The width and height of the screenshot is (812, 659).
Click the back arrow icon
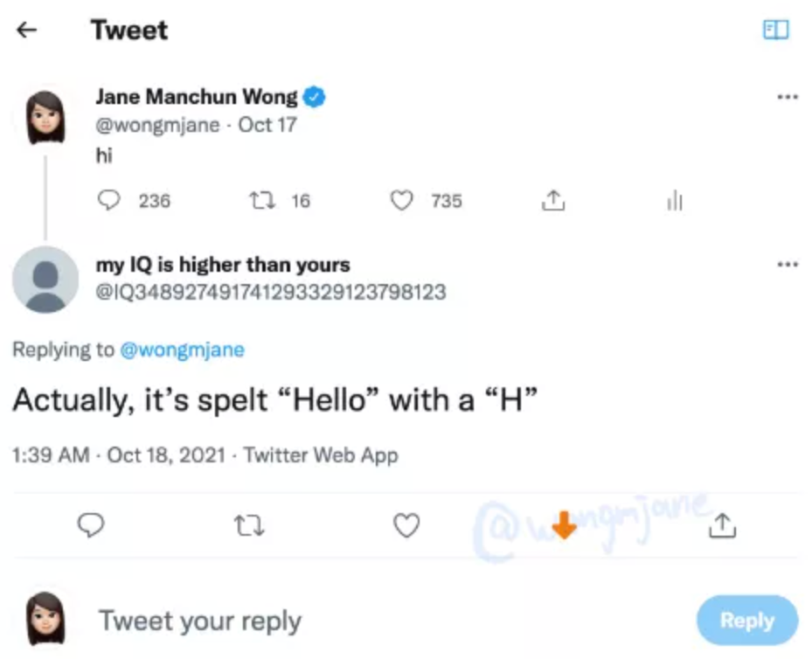point(27,30)
